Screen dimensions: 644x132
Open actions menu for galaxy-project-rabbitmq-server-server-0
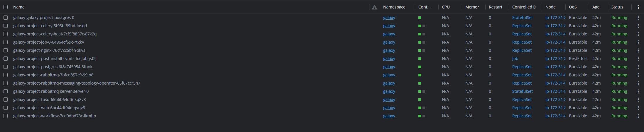(638, 91)
